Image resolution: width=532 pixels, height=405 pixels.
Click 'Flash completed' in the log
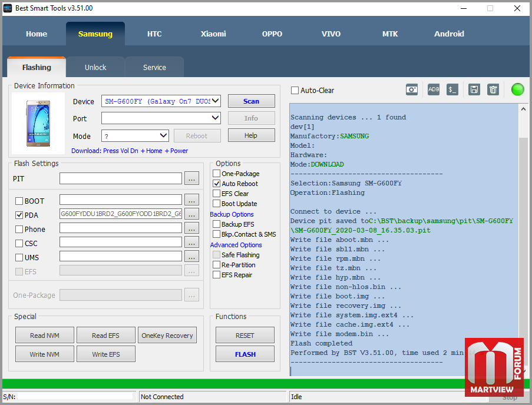coord(321,343)
